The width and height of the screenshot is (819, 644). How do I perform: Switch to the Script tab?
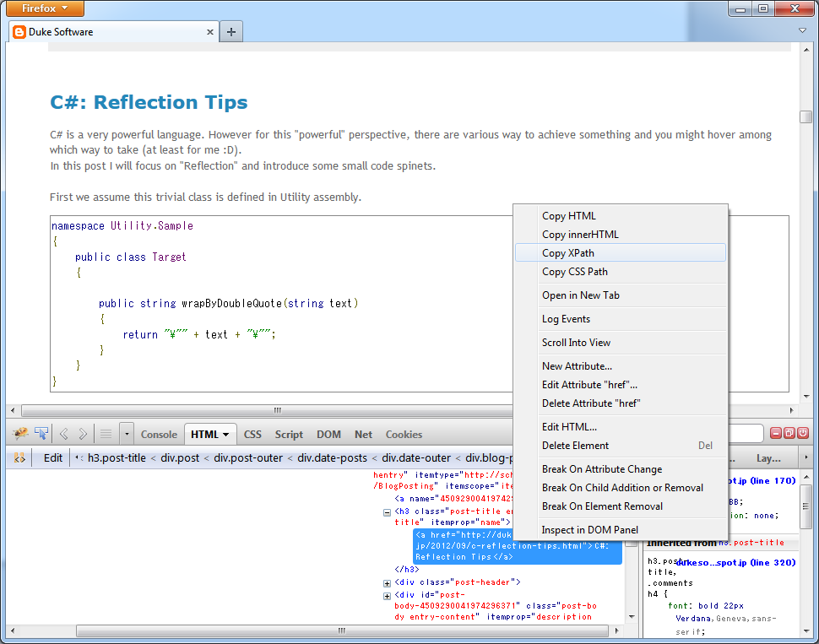click(x=289, y=434)
